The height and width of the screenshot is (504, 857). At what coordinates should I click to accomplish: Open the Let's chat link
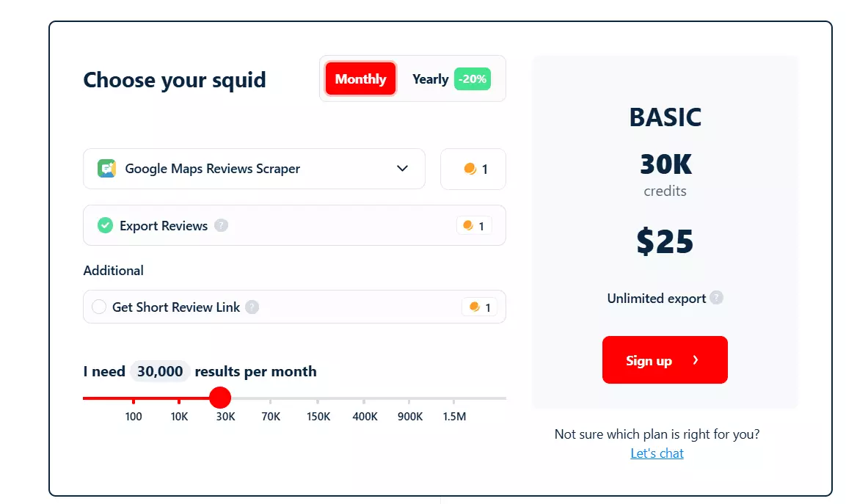point(657,453)
